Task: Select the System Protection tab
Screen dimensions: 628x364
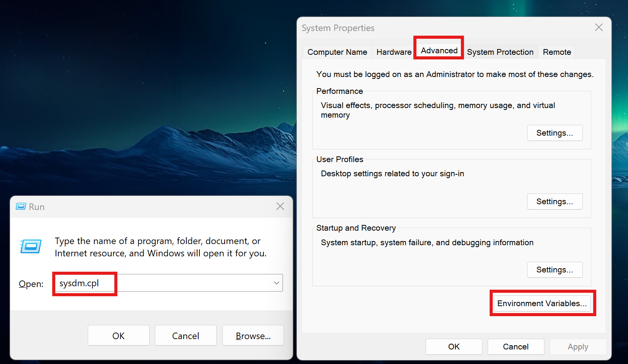Action: click(x=500, y=52)
